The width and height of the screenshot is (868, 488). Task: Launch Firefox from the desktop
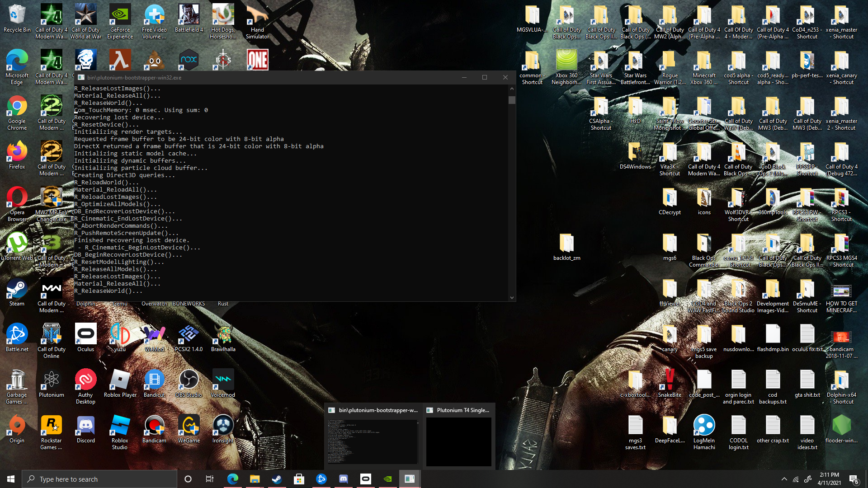click(x=17, y=155)
